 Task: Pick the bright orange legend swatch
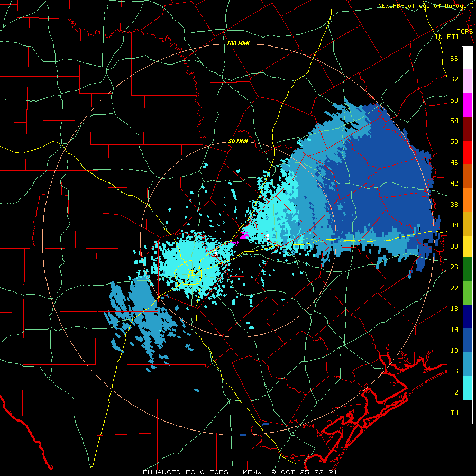click(x=467, y=200)
